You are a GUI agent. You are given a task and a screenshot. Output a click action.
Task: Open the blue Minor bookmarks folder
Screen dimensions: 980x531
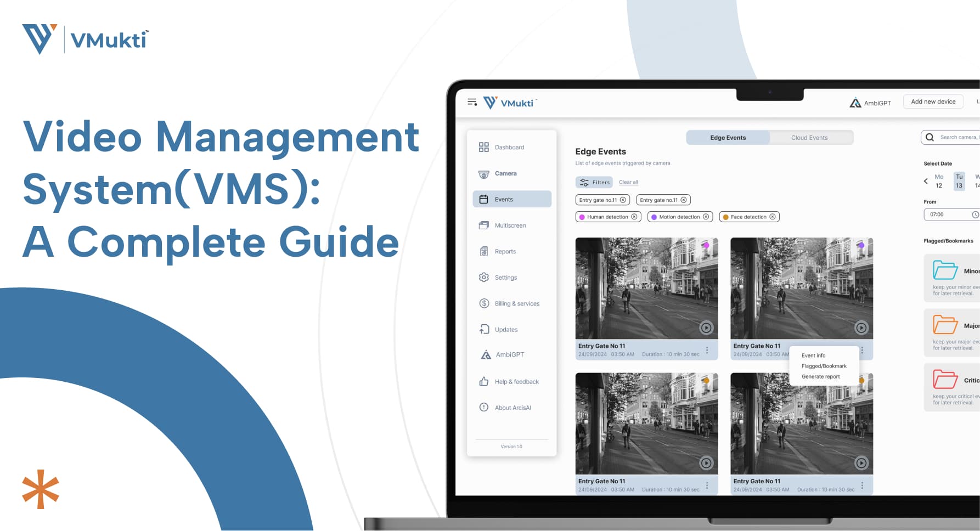click(945, 270)
